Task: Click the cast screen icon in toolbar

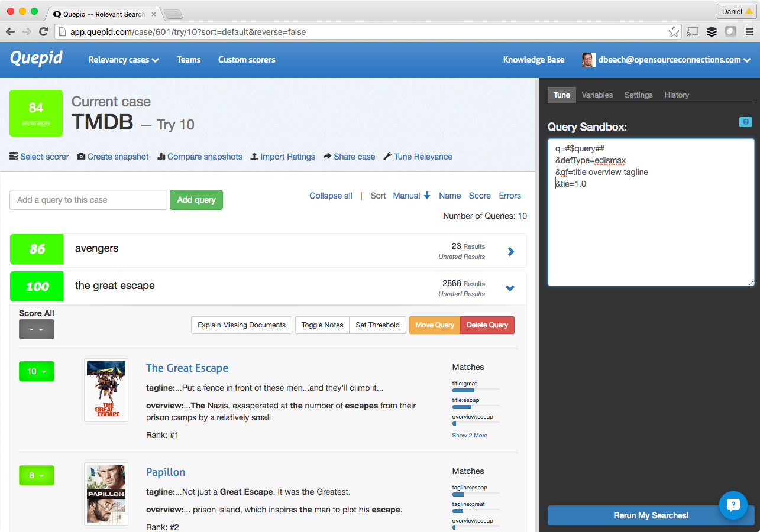Action: (693, 32)
